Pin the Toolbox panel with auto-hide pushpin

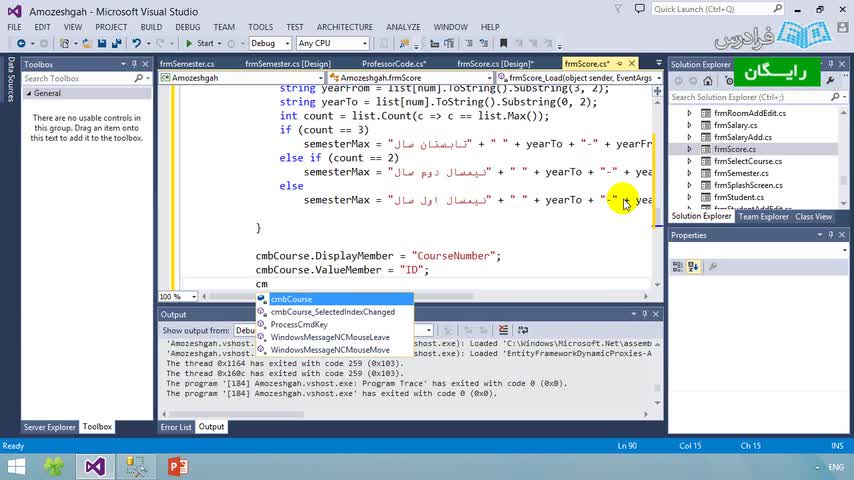point(134,64)
